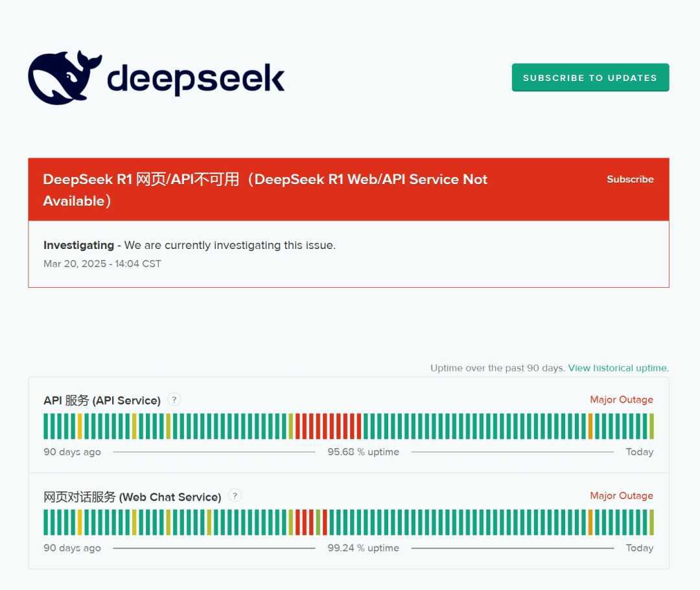This screenshot has height=590, width=700.
Task: Click Subscribe in red incident banner
Action: (630, 179)
